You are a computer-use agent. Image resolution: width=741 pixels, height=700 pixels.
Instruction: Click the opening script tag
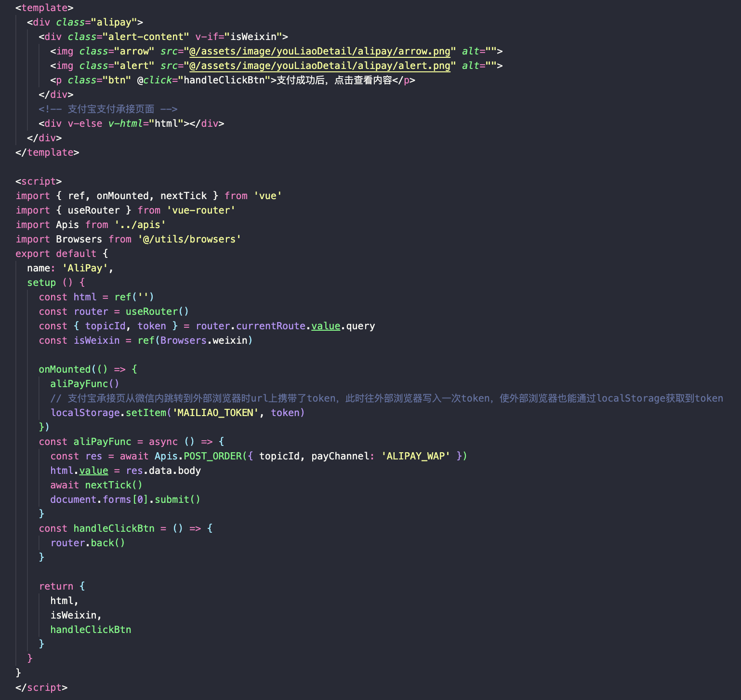point(39,181)
